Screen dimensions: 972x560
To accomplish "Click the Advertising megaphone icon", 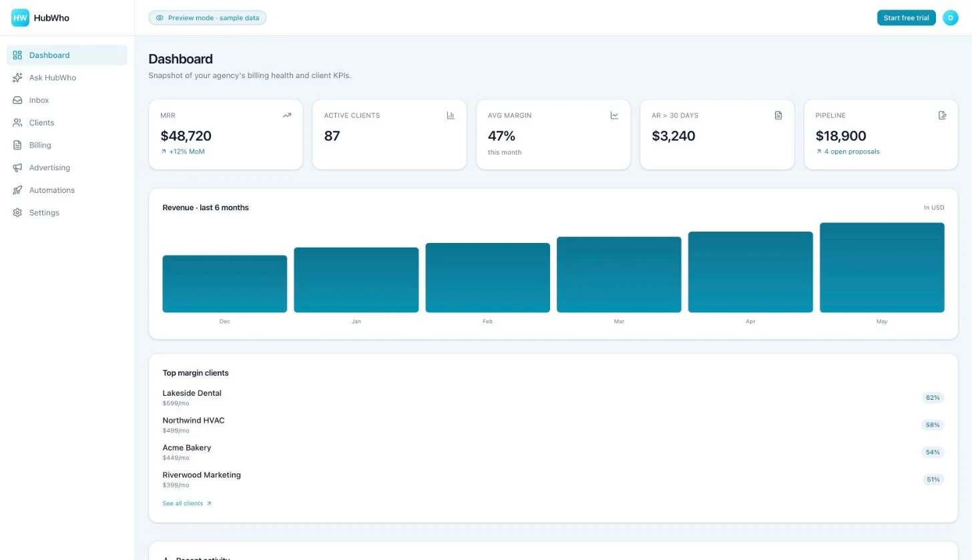I will click(17, 168).
